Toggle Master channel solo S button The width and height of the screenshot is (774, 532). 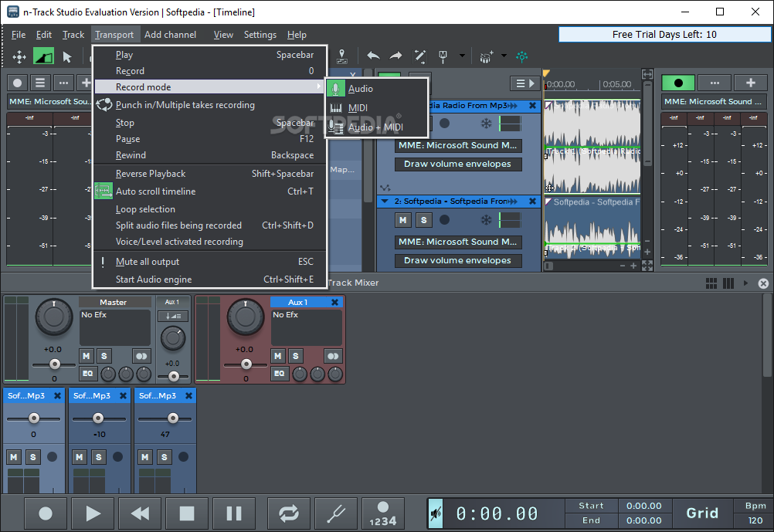point(104,356)
